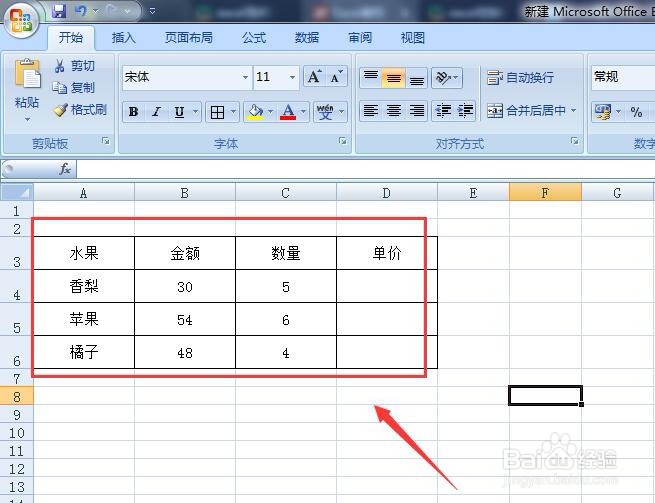655x503 pixels.
Task: Align text to the right
Action: coord(416,111)
